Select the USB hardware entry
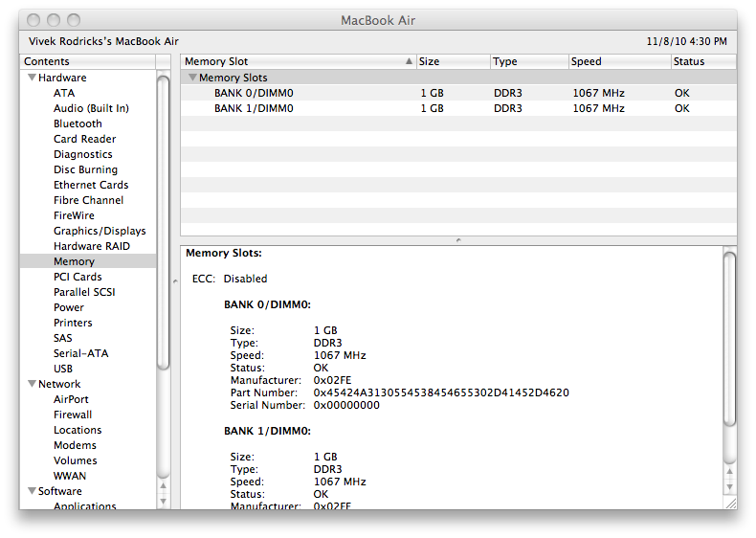The height and width of the screenshot is (538, 756). (x=63, y=369)
